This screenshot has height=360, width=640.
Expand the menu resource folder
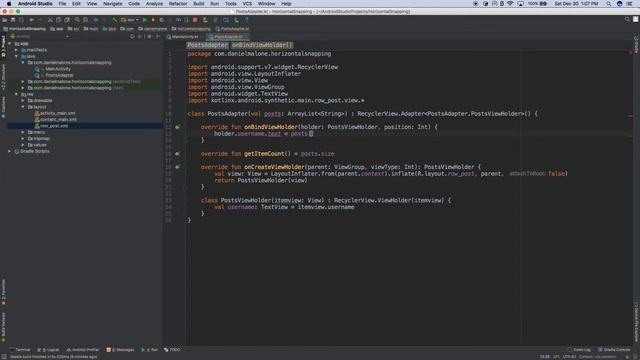23,132
